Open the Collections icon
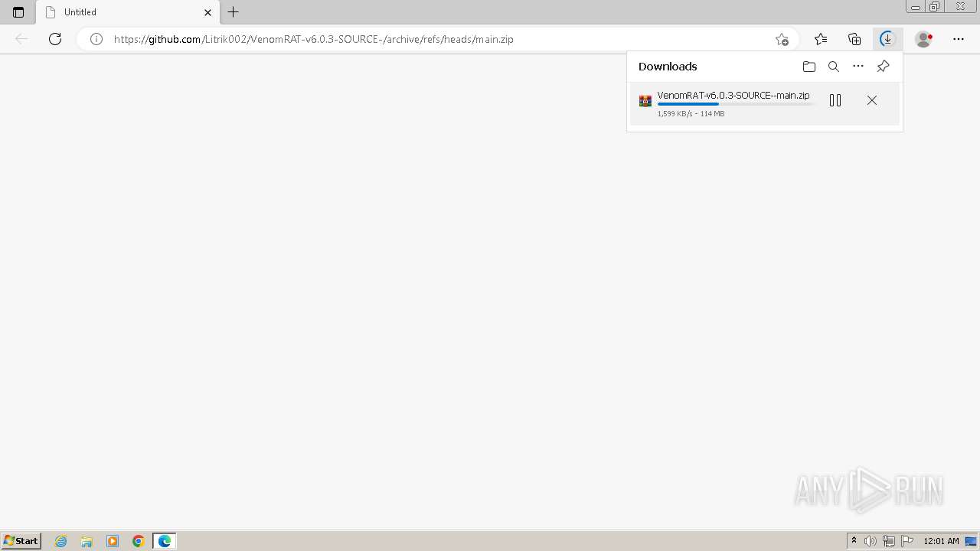980x551 pixels. [854, 39]
